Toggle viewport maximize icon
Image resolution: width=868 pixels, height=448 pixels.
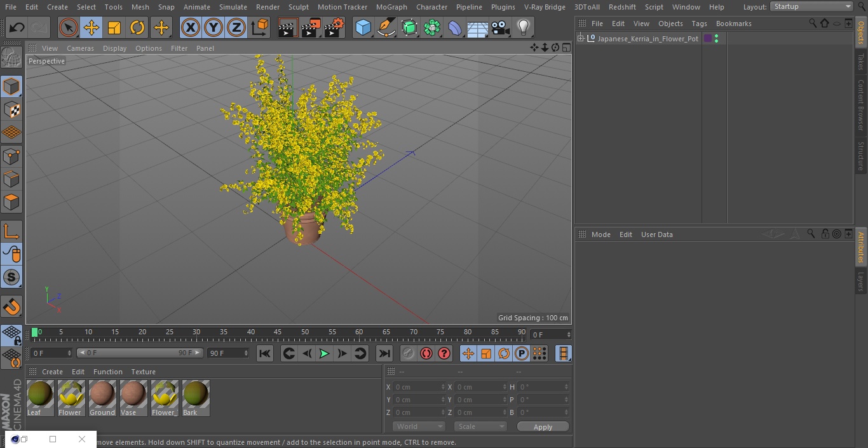pyautogui.click(x=566, y=48)
